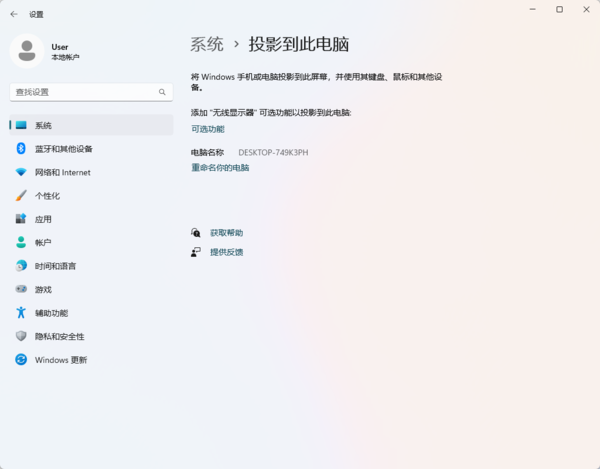This screenshot has height=469, width=600.
Task: Click the search magnifier icon
Action: click(162, 92)
